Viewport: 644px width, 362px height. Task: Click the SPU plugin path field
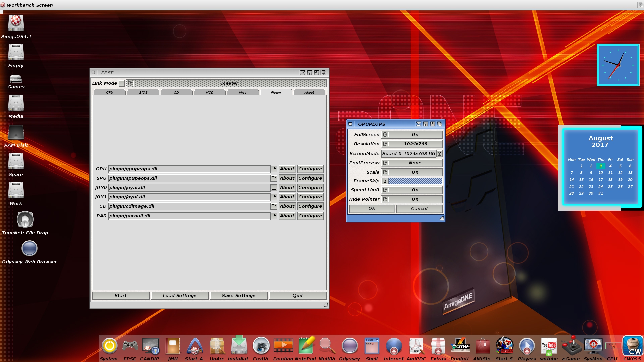[x=189, y=178]
